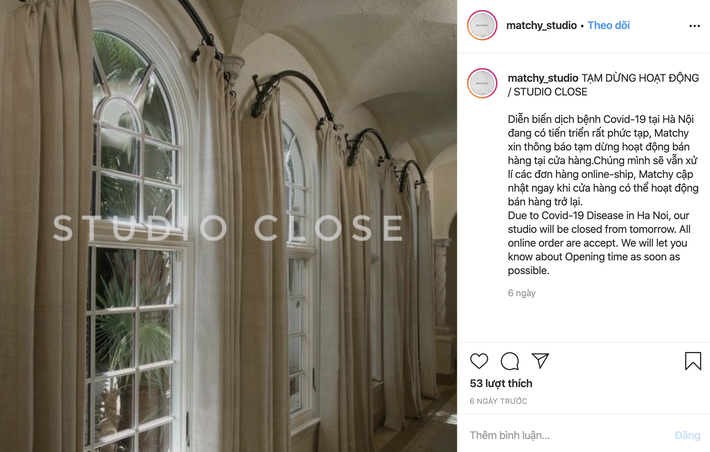Open comments via speech bubble icon

pyautogui.click(x=510, y=361)
